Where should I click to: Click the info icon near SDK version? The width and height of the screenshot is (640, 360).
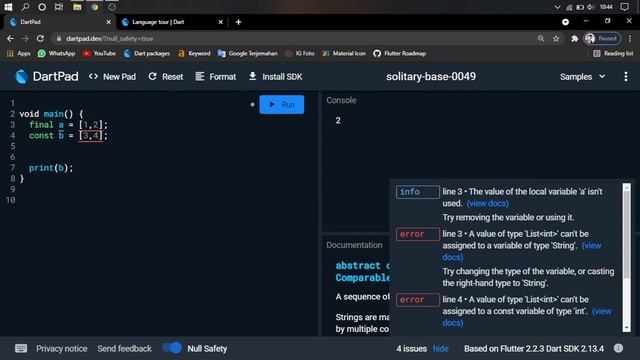point(618,348)
